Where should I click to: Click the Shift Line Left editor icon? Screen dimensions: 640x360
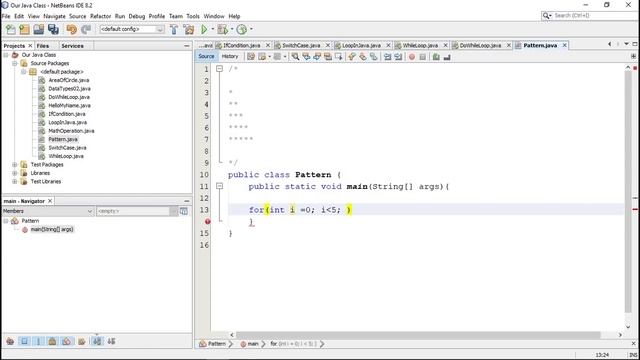[387, 57]
